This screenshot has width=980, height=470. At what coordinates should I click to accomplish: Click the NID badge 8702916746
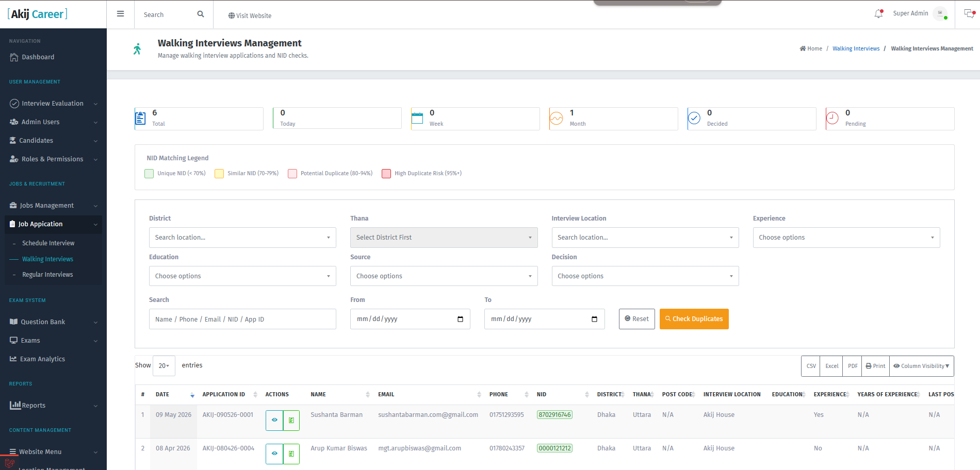click(x=554, y=415)
